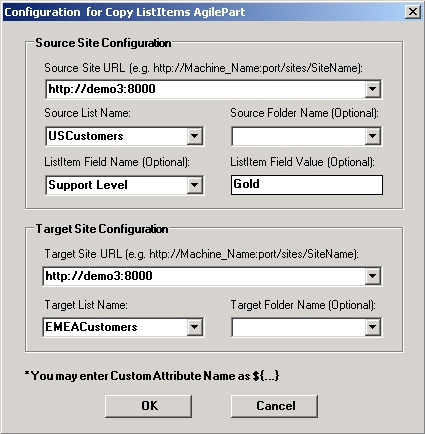Expand the ListItem Field Name dropdown arrow
Image resolution: width=425 pixels, height=434 pixels.
tap(194, 185)
